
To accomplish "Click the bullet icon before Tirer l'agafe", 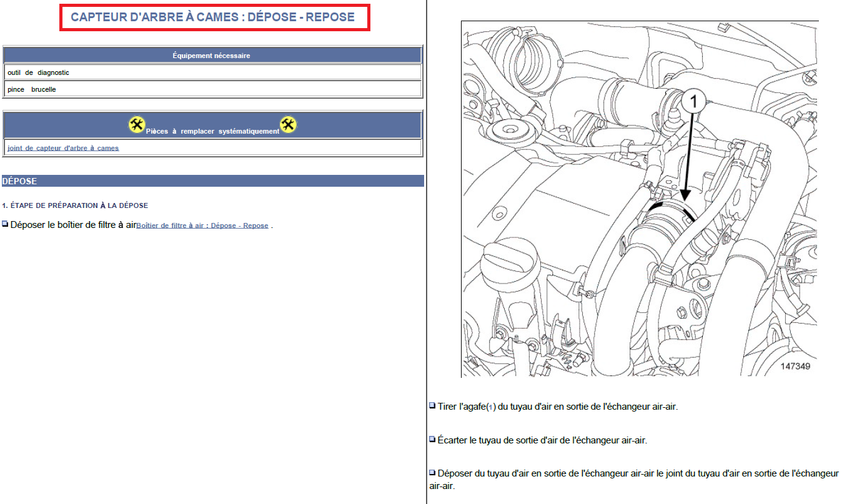I will pos(432,405).
